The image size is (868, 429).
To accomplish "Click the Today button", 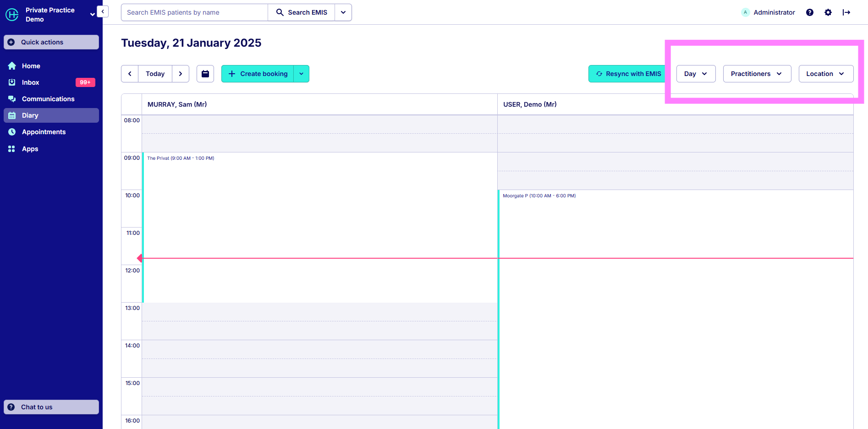I will (155, 74).
